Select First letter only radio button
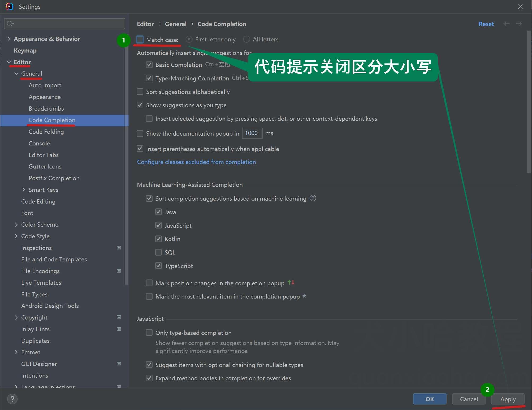 point(189,39)
